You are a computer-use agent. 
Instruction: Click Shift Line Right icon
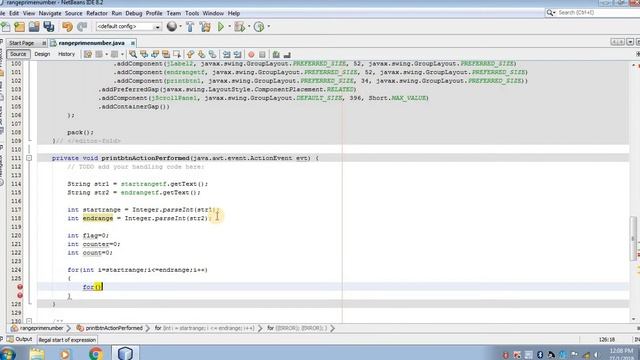pyautogui.click(x=238, y=54)
